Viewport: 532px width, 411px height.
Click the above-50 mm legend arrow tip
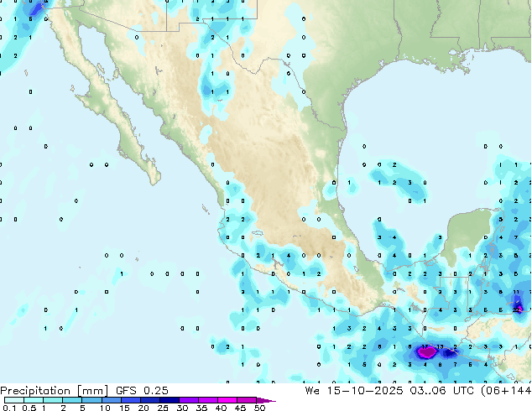[x=266, y=400]
